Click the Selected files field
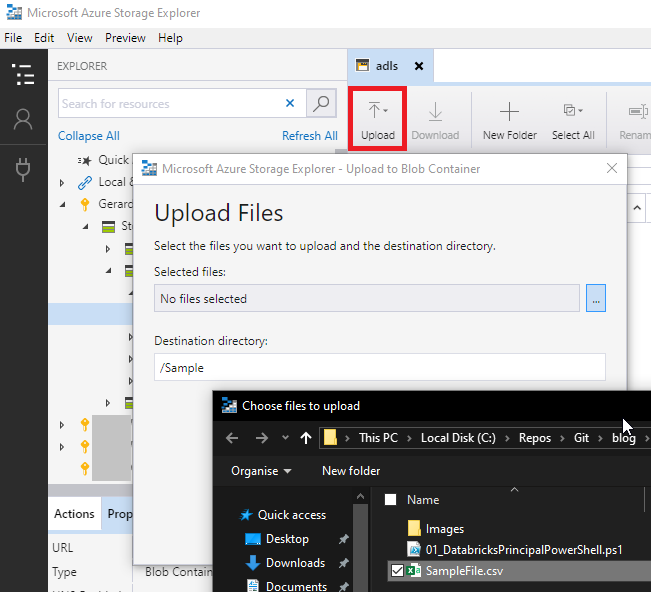Image resolution: width=651 pixels, height=592 pixels. (367, 298)
